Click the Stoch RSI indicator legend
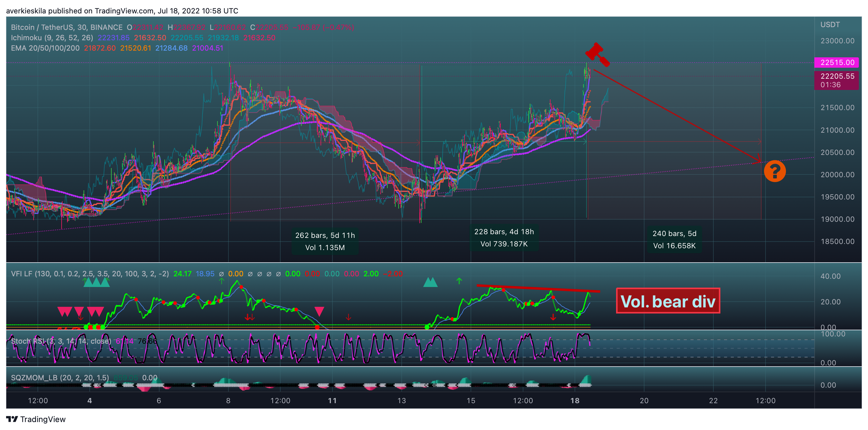This screenshot has width=868, height=430. tap(61, 341)
